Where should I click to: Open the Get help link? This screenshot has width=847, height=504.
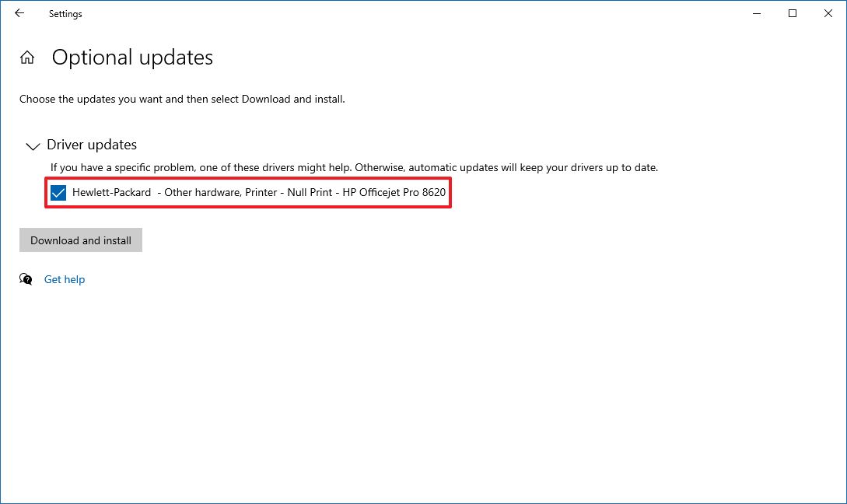click(65, 279)
